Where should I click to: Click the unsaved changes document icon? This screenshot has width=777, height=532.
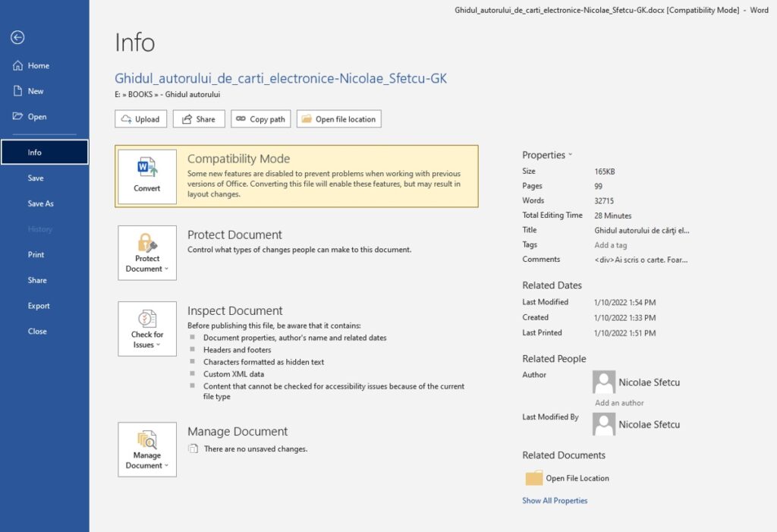click(193, 449)
